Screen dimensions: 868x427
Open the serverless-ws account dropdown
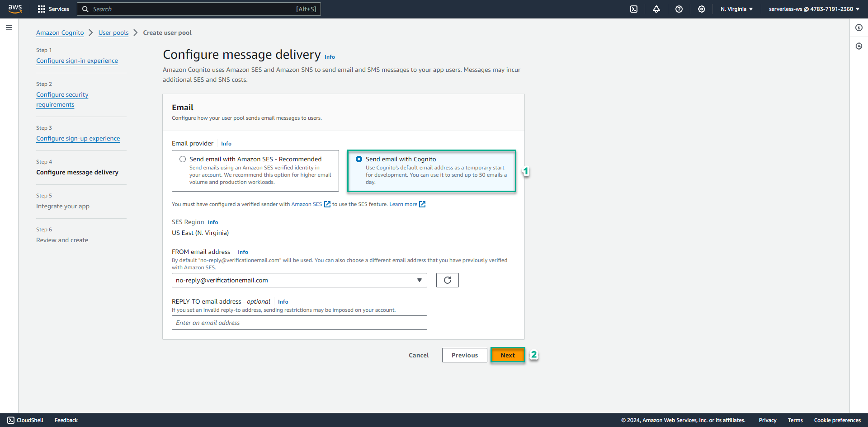click(x=814, y=9)
